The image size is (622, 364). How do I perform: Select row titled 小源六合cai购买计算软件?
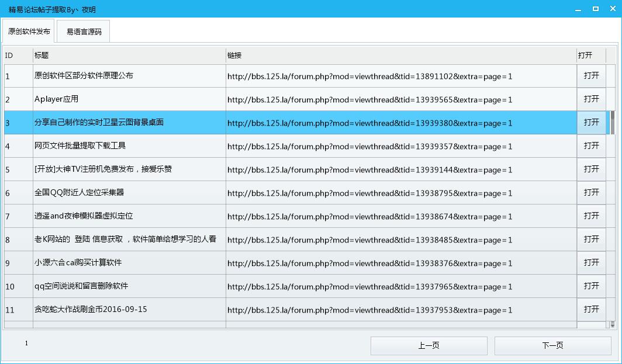[129, 263]
